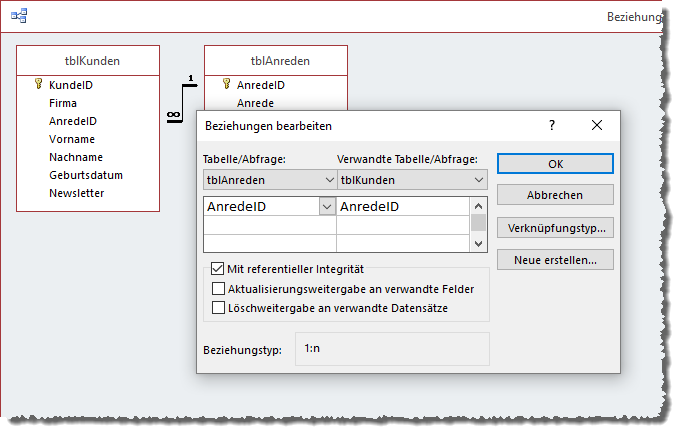This screenshot has width=681, height=436.
Task: Enable Löschweitergabe an verwandte Datensätze
Action: click(218, 308)
